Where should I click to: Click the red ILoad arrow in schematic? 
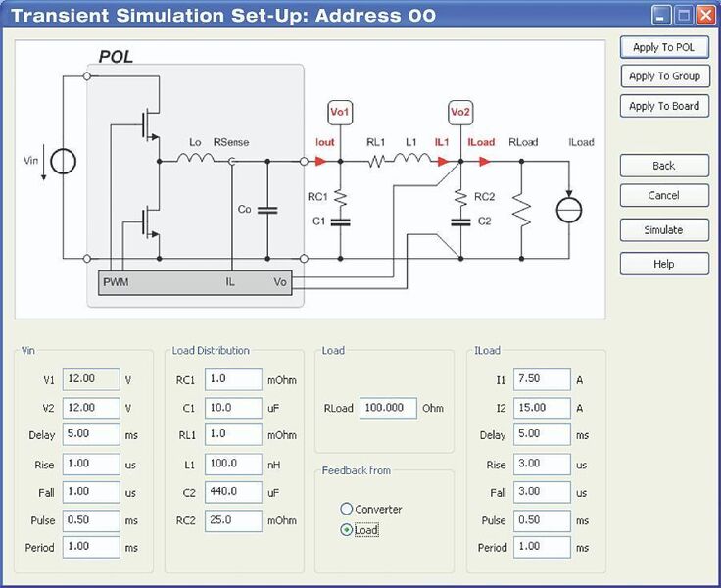coord(485,161)
